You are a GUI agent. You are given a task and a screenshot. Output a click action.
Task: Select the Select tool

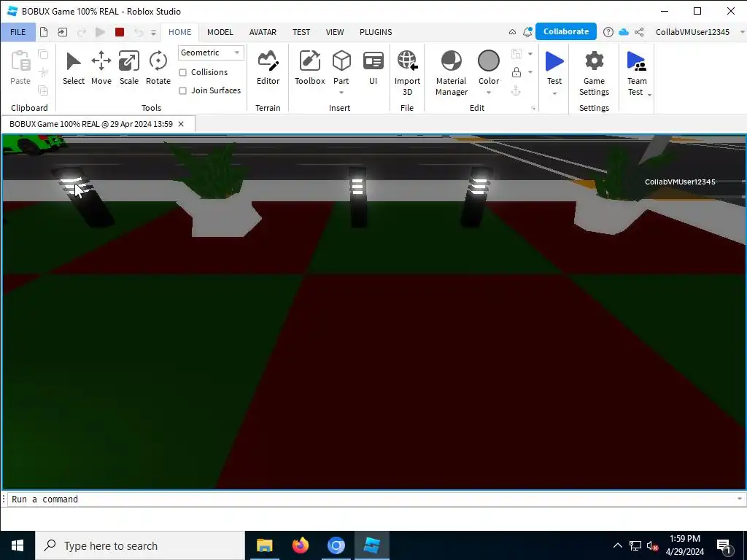point(74,68)
